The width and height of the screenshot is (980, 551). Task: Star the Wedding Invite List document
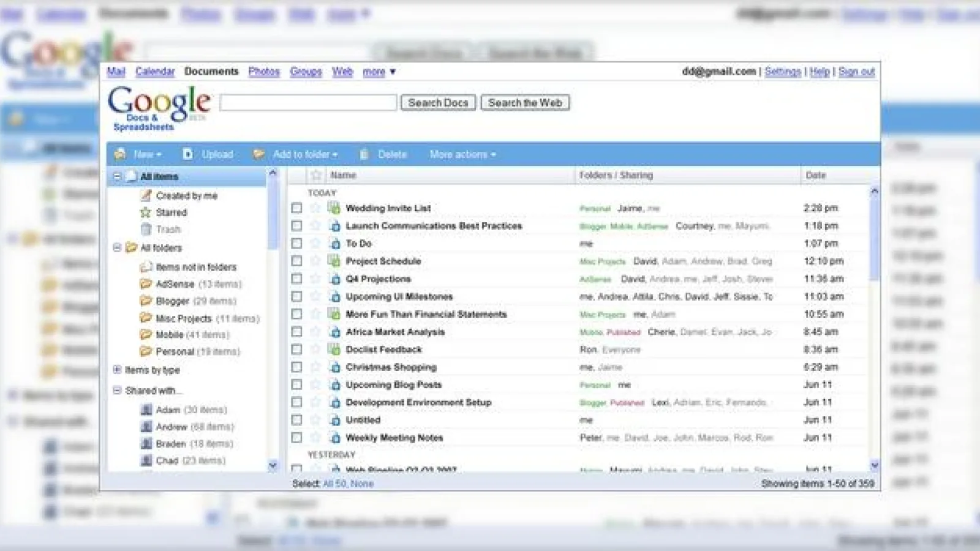tap(315, 208)
